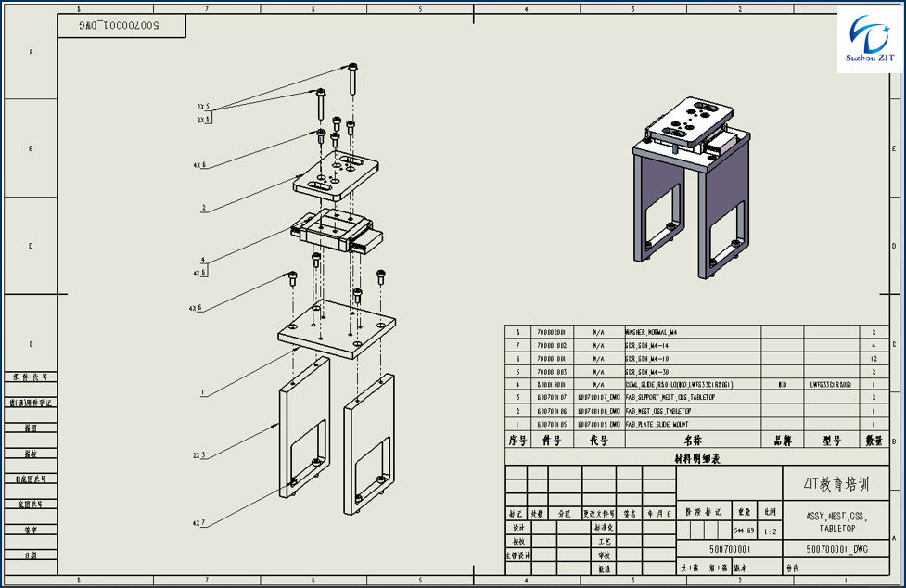Click the 名称 column header
This screenshot has height=588, width=906.
[693, 441]
